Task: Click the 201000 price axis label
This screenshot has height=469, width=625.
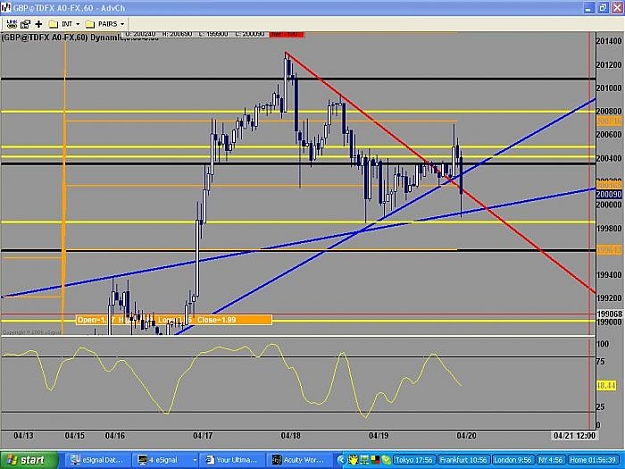Action: [x=609, y=88]
